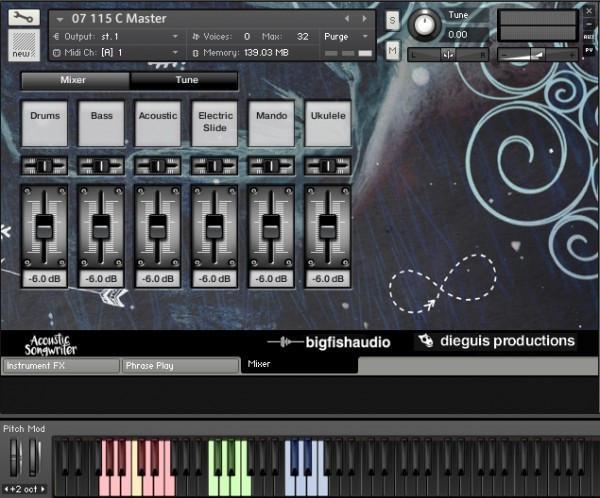Click the new instrument icon thumbnail
This screenshot has height=498, width=600.
pyautogui.click(x=24, y=44)
